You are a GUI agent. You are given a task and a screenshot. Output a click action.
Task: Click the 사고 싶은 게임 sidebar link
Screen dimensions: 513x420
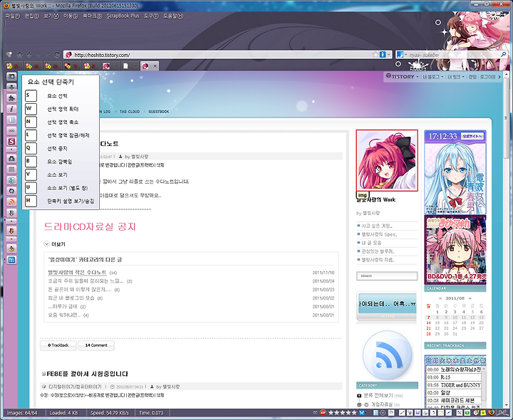(377, 226)
